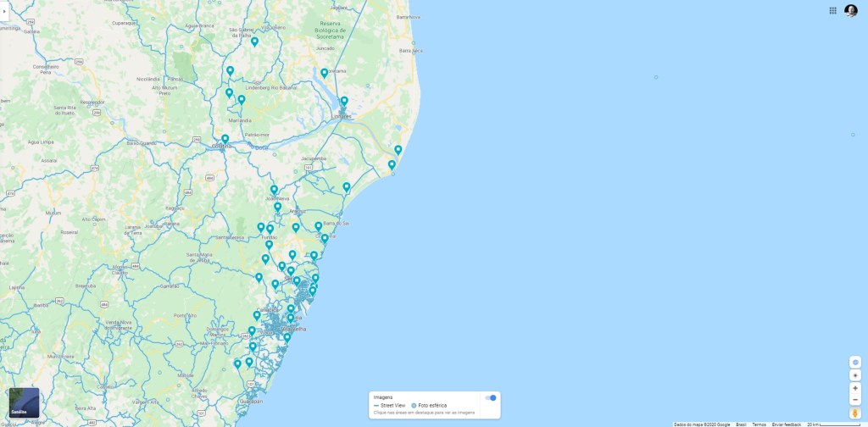Screen dimensions: 868x427
Task: Click the pin near São Gabriel da Palha
Action: click(x=254, y=41)
